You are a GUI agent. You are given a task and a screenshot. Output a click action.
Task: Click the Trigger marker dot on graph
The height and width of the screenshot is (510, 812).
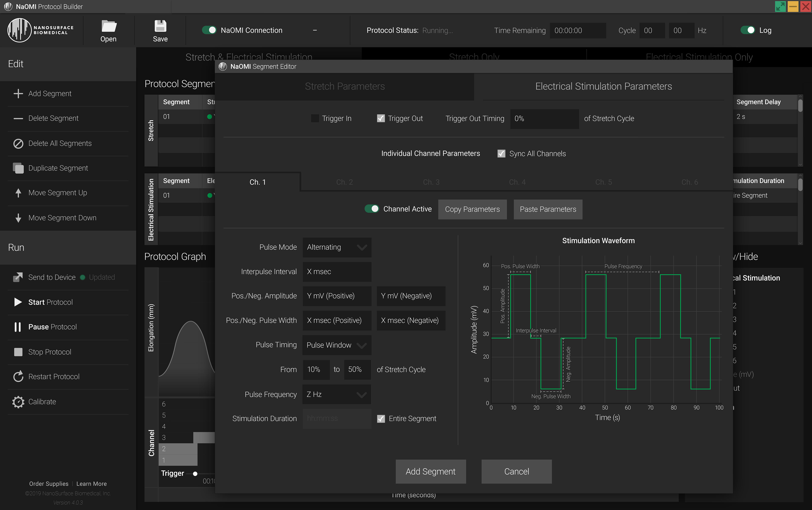point(195,474)
